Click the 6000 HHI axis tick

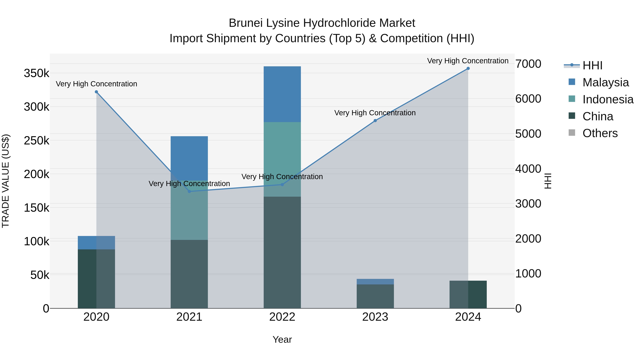pyautogui.click(x=528, y=99)
